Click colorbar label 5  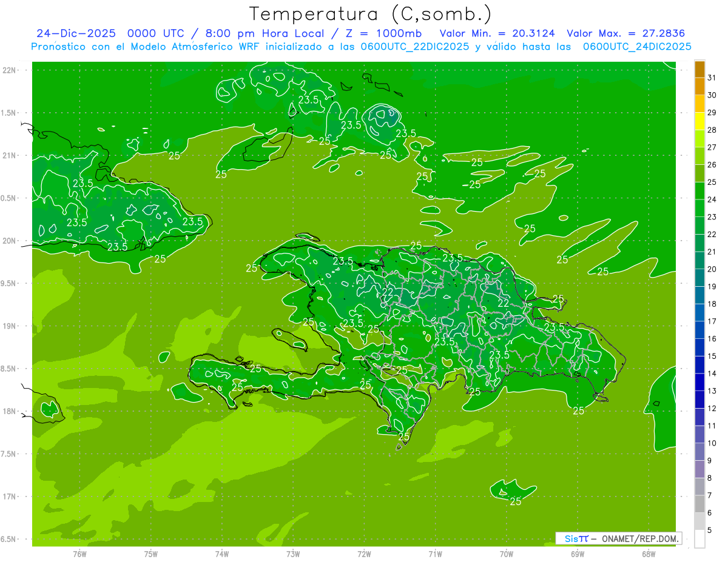coord(710,530)
